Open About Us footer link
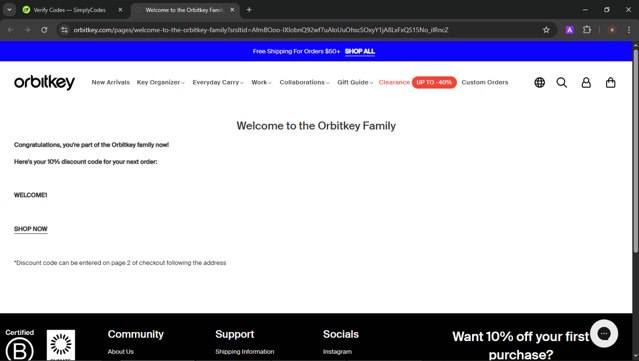Image resolution: width=639 pixels, height=361 pixels. click(121, 352)
